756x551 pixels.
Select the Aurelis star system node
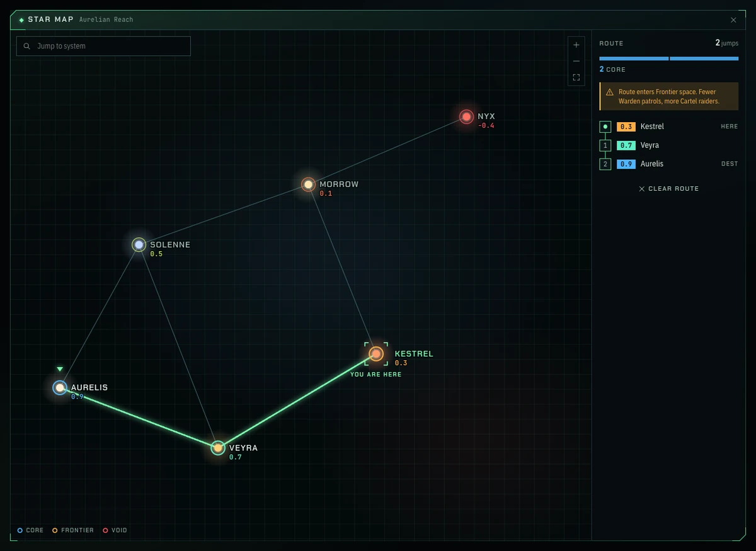click(x=60, y=388)
